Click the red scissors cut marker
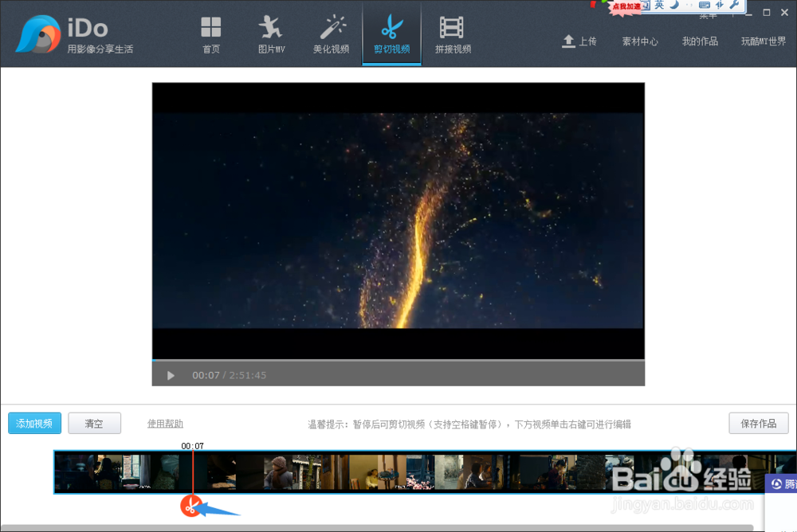The height and width of the screenshot is (532, 797). (190, 506)
